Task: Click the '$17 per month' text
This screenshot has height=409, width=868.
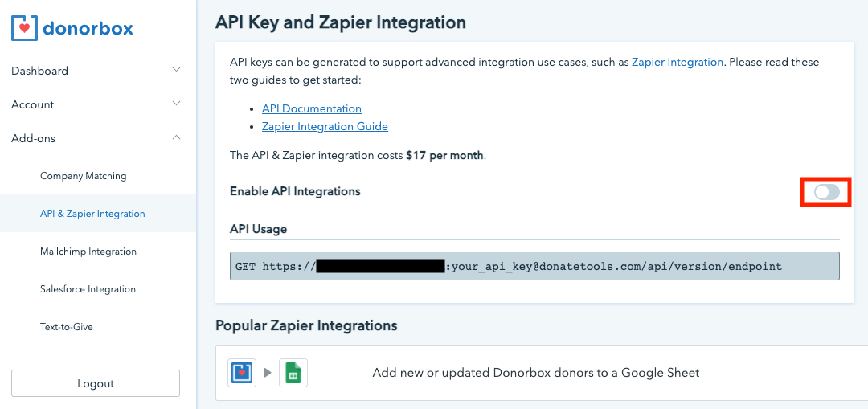Action: pos(445,156)
